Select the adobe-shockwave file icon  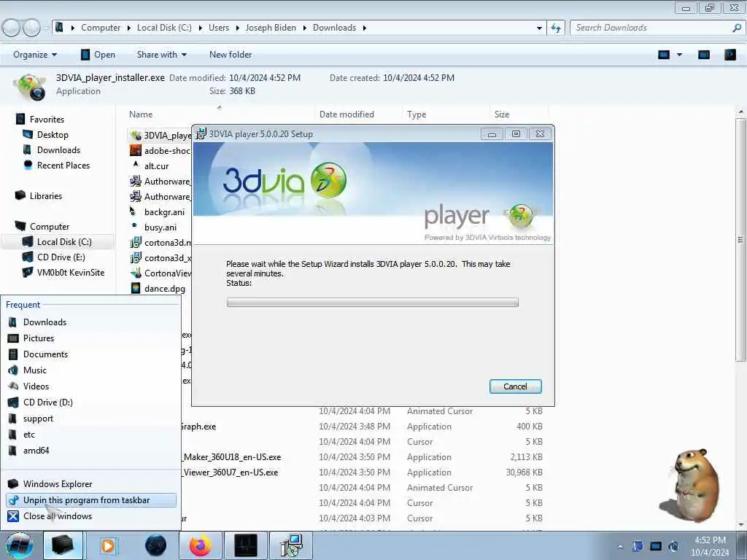(x=136, y=150)
